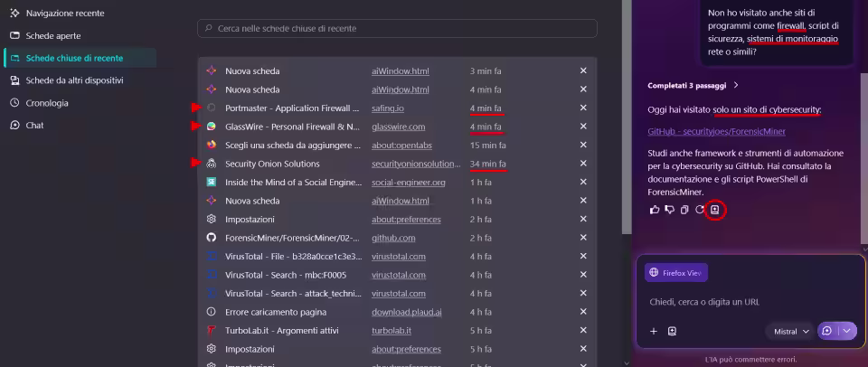Image resolution: width=868 pixels, height=367 pixels.
Task: Click the GitHub favicon for ForensicMiner
Action: tap(211, 238)
